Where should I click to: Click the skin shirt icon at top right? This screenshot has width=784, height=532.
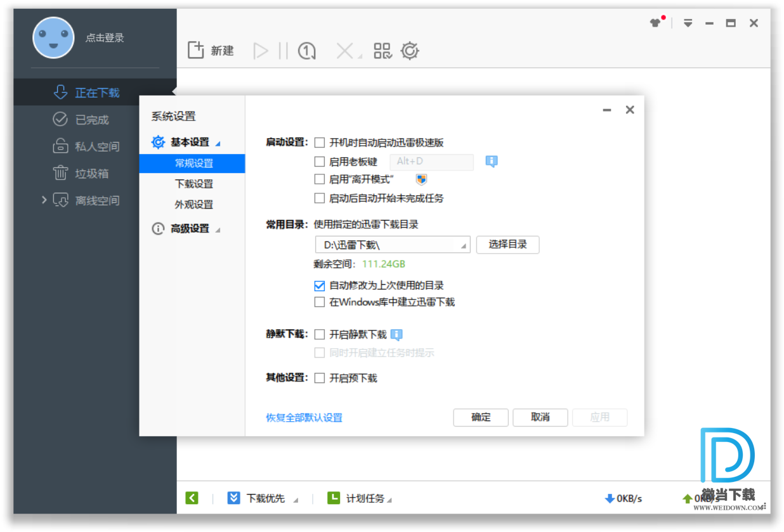(x=655, y=23)
